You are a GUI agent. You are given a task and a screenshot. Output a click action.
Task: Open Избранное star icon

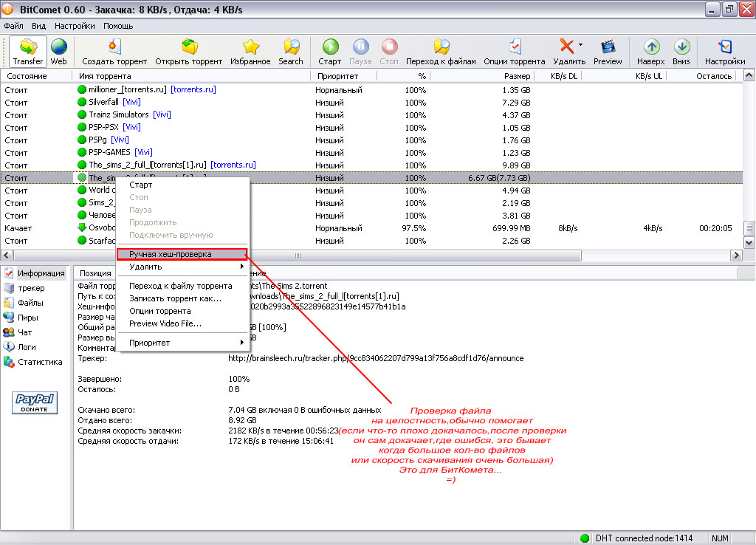click(x=250, y=51)
